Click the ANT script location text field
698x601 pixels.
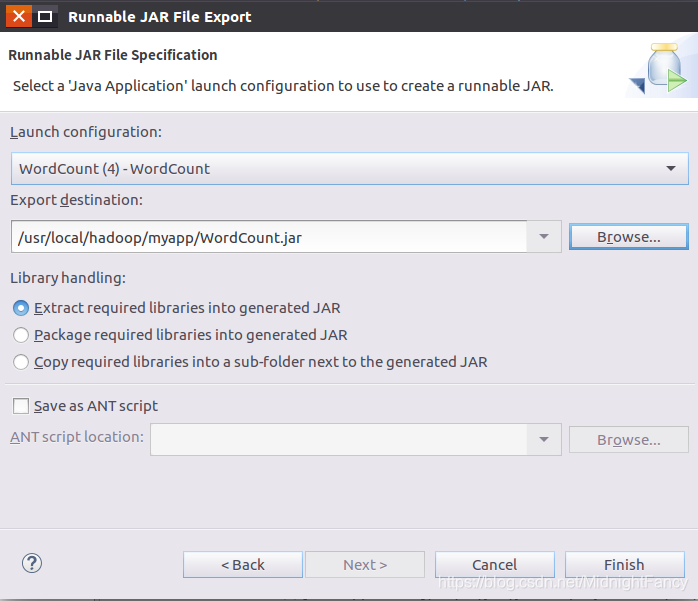point(339,439)
